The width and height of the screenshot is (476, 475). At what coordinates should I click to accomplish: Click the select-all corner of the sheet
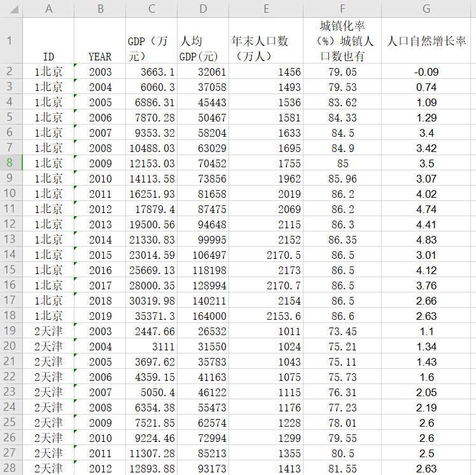tap(11, 8)
